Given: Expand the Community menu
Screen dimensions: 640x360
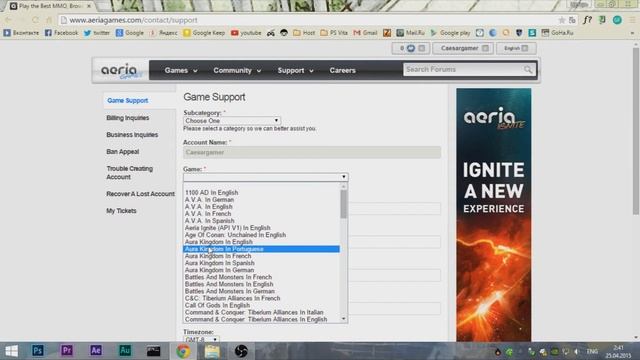Looking at the screenshot, I should (237, 71).
